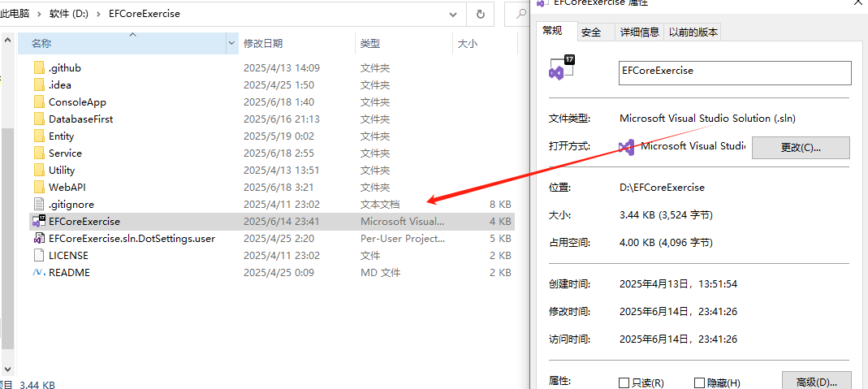Viewport: 868px width, 389px height.
Task: Select the DatabaseFirst folder icon
Action: tap(39, 119)
